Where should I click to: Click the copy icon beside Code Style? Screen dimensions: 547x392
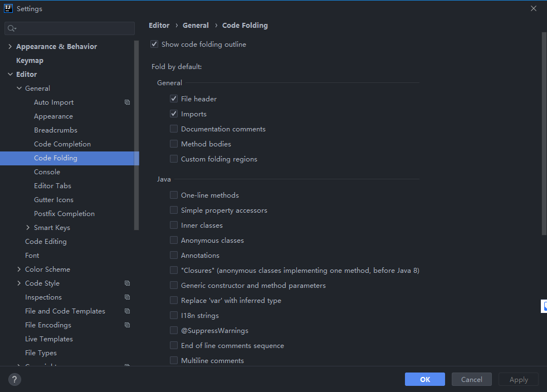click(127, 283)
